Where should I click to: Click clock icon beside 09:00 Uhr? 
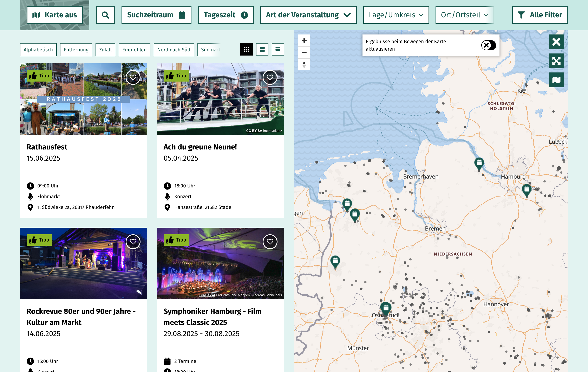tap(30, 186)
